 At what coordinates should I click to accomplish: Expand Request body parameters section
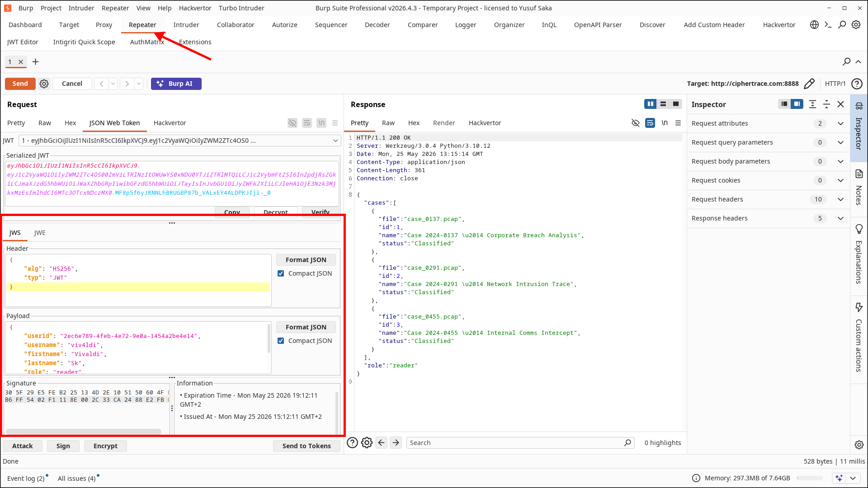tap(840, 161)
